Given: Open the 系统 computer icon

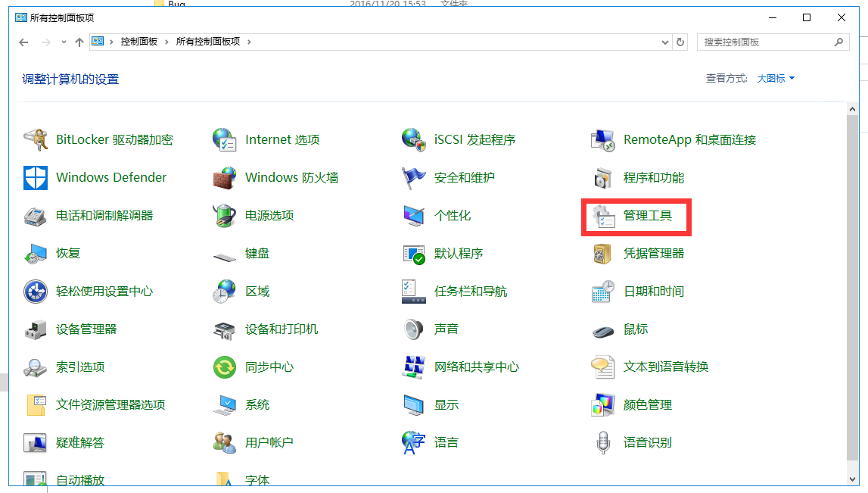Looking at the screenshot, I should click(x=225, y=405).
